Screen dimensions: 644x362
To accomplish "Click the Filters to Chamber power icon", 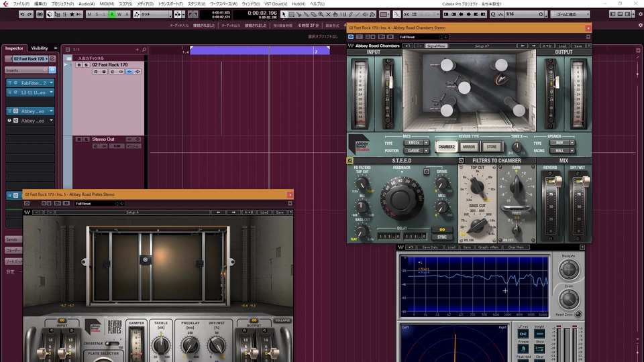I will pyautogui.click(x=462, y=161).
